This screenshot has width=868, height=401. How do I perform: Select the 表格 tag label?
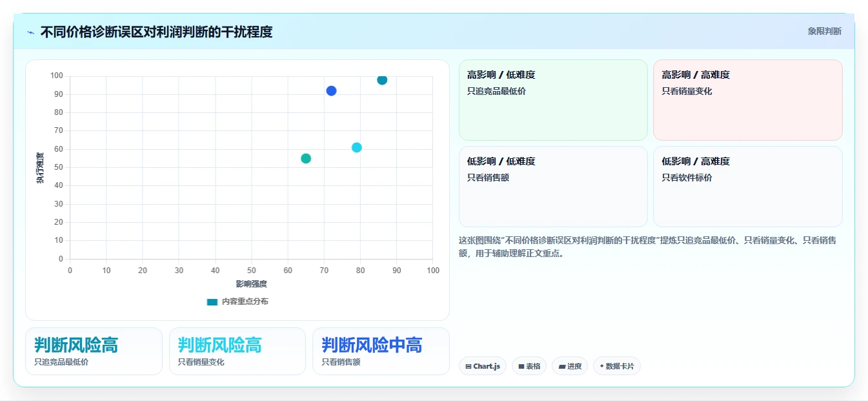(x=533, y=366)
